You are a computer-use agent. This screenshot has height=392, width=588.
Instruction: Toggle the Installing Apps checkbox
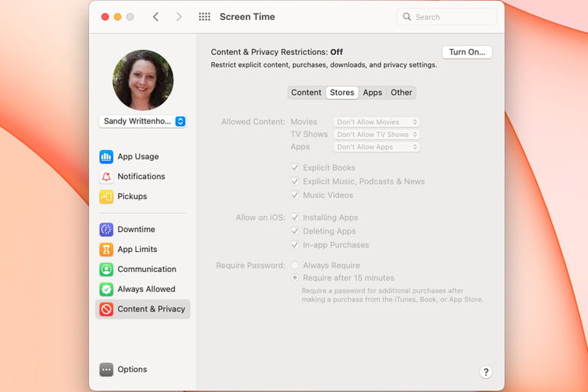pos(295,217)
